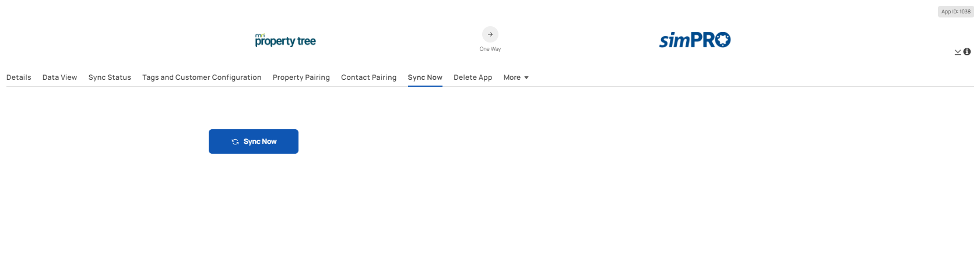Click the App ID: 1038 badge
This screenshot has height=255, width=980.
956,12
